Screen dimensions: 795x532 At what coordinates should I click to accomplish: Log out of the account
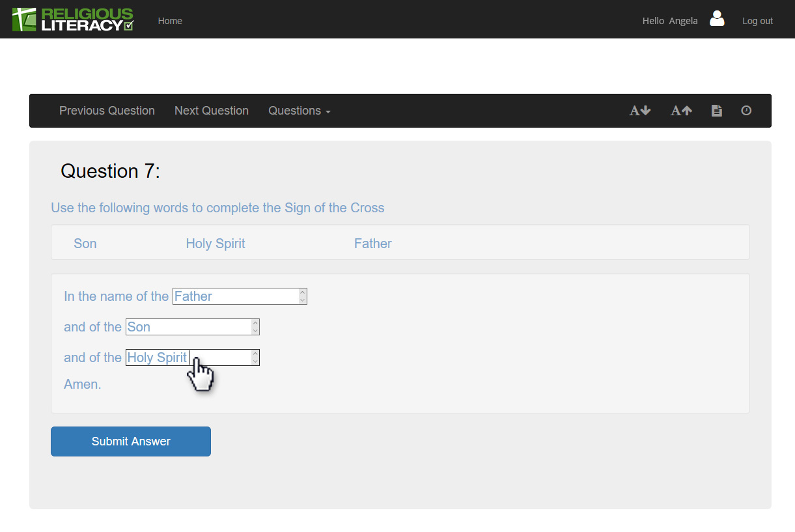[x=757, y=21]
